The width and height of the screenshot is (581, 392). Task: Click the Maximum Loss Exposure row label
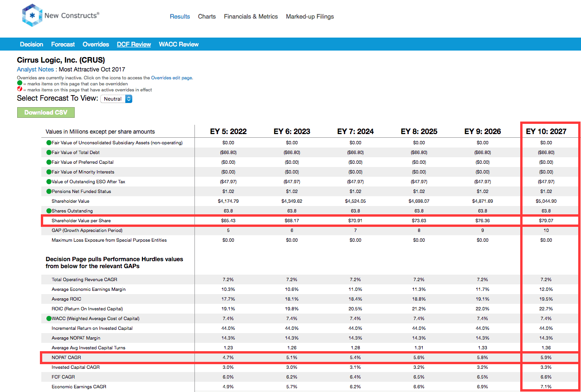coord(110,240)
